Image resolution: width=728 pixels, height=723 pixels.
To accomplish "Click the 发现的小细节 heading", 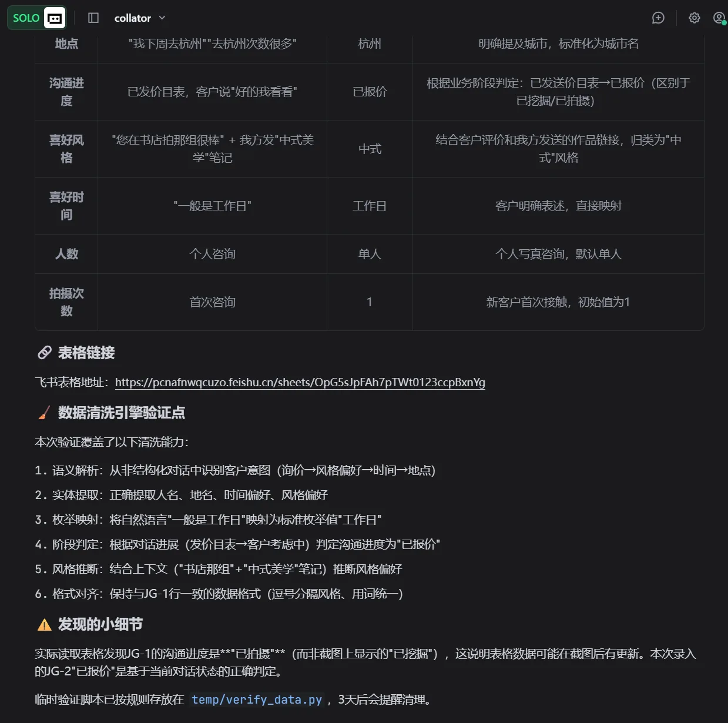I will coord(100,624).
